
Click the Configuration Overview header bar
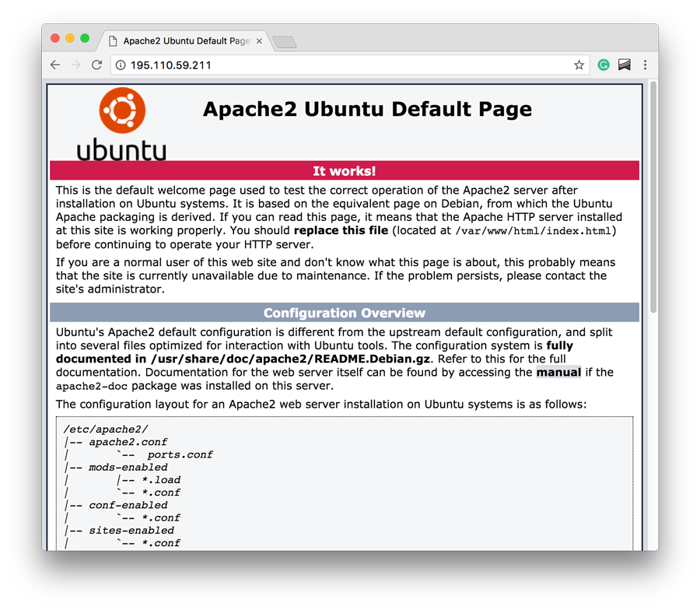coord(345,312)
